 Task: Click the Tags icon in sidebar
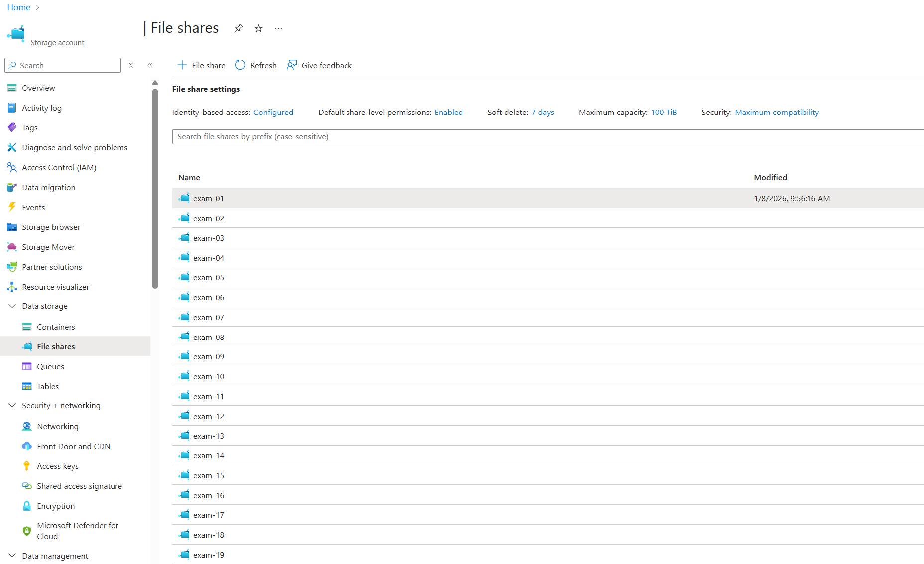point(12,127)
